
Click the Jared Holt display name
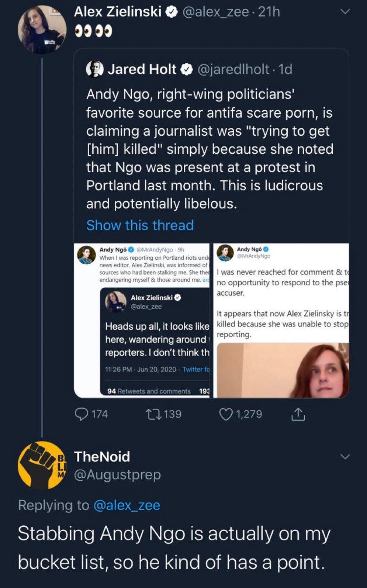click(142, 69)
